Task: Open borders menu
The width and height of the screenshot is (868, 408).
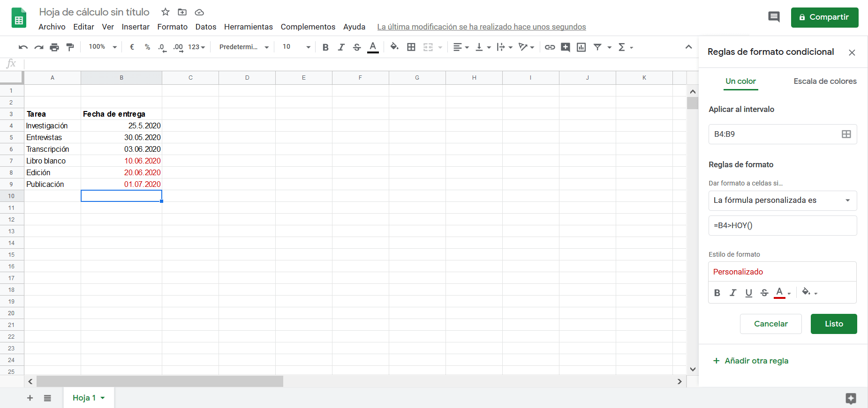Action: 411,47
